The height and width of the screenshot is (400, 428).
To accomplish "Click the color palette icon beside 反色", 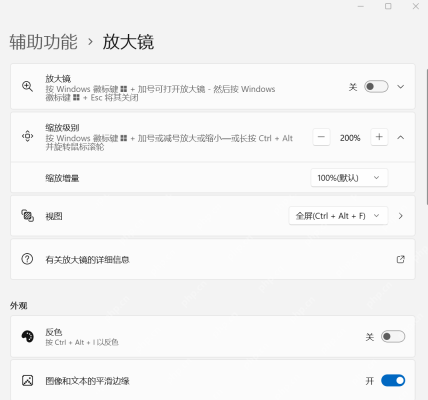I will point(27,336).
